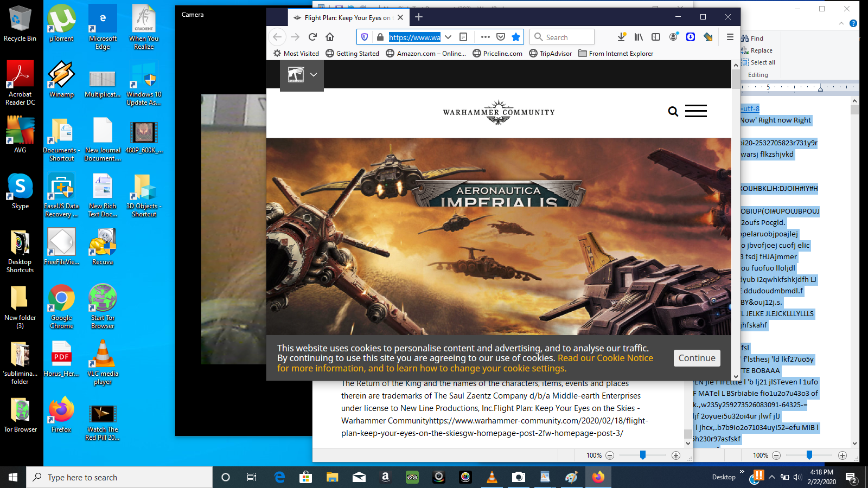Screen dimensions: 868x488
Task: Expand the Warhammer site selector dropdown
Action: point(313,75)
